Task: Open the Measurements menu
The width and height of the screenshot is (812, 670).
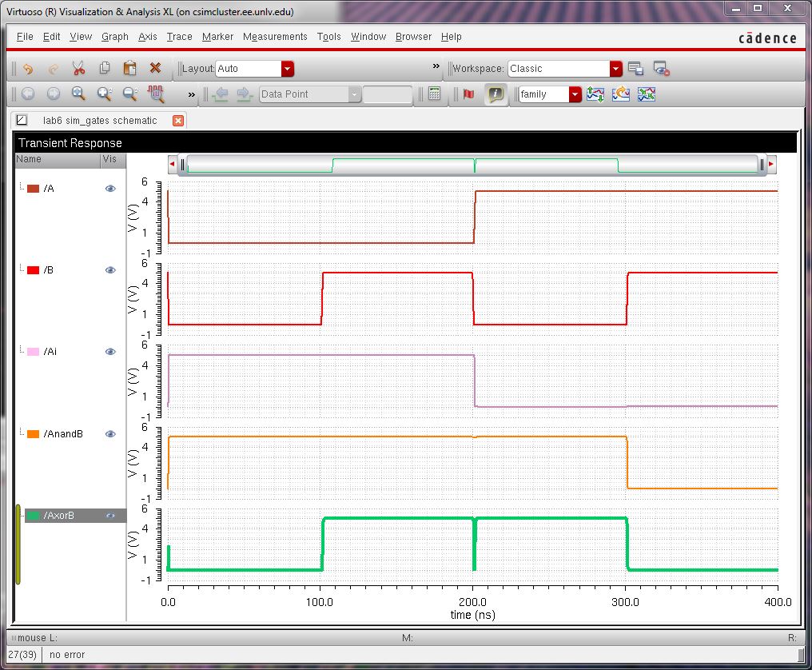Action: (x=275, y=37)
